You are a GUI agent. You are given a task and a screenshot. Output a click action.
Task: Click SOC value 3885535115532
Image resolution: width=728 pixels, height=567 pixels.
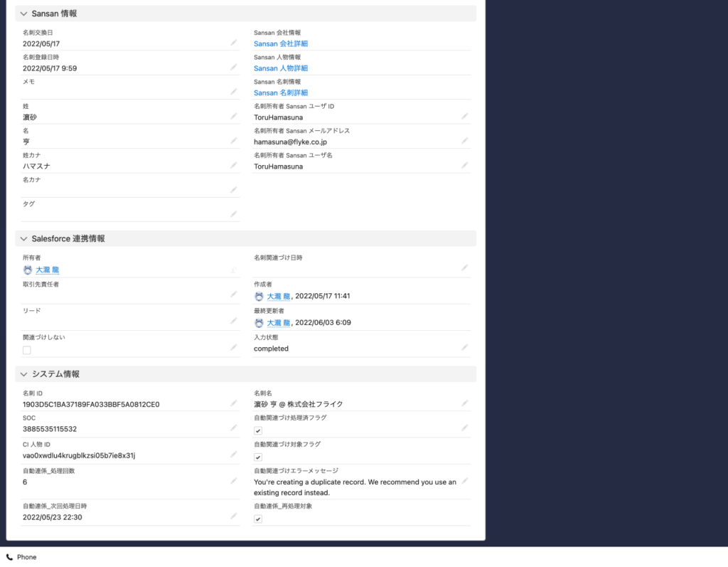point(50,430)
